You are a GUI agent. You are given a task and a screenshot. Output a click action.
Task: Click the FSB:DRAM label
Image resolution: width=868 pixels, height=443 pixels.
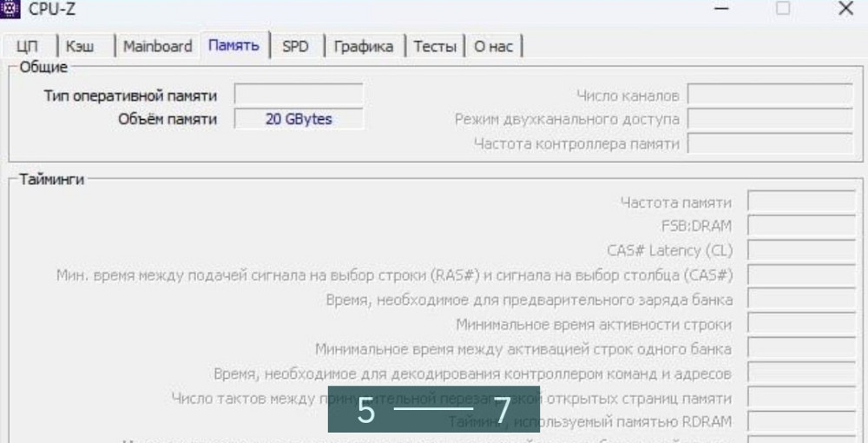[696, 227]
